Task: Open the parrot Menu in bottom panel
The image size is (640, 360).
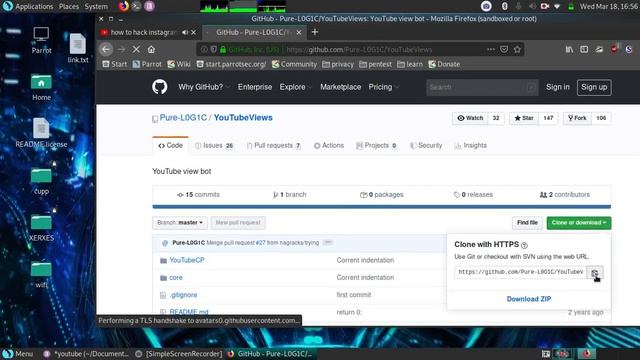Action: [x=18, y=353]
